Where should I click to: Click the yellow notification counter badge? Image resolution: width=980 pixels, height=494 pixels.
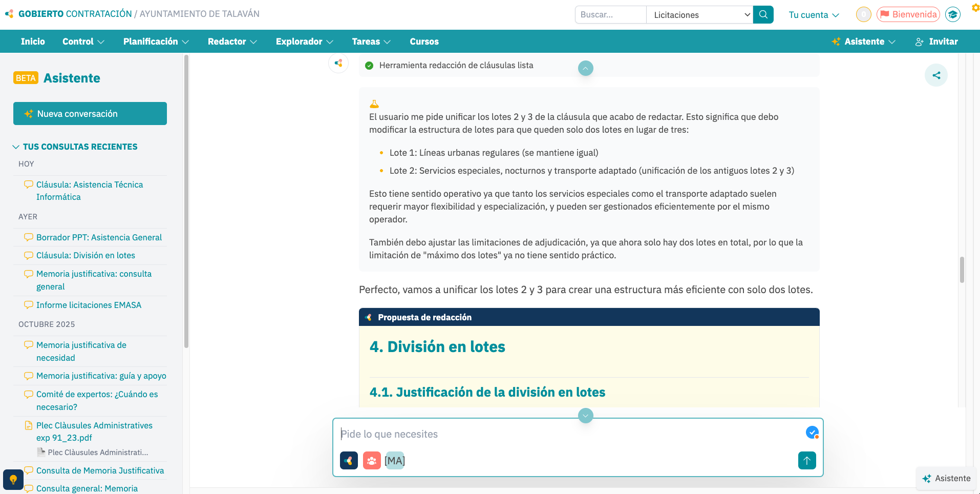(x=863, y=15)
